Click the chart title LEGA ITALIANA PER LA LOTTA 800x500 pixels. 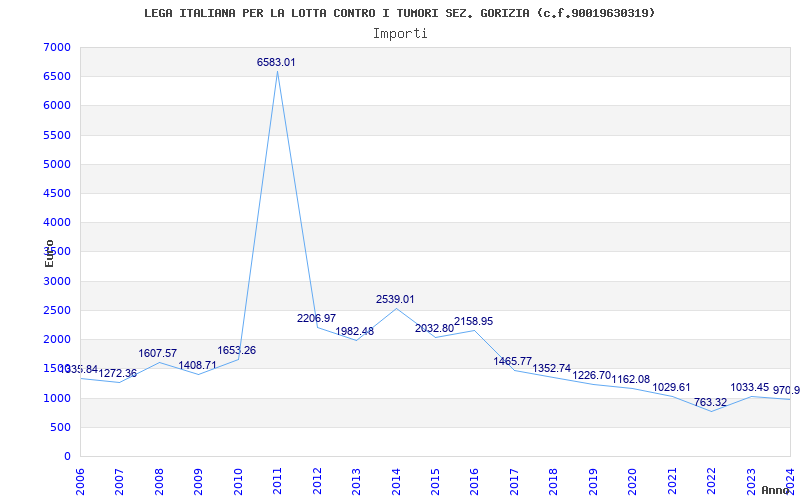pos(399,13)
